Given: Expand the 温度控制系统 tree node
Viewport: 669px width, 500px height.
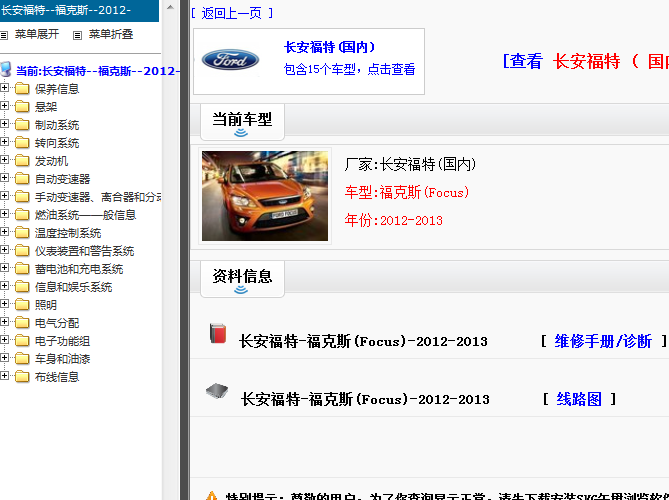Looking at the screenshot, I should click(x=5, y=233).
